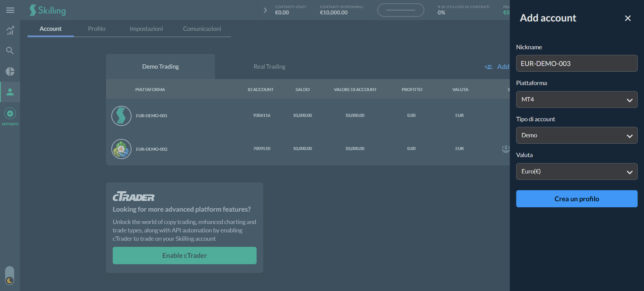Click the search magnifier icon
Screen dimensions: 644x291
10,51
